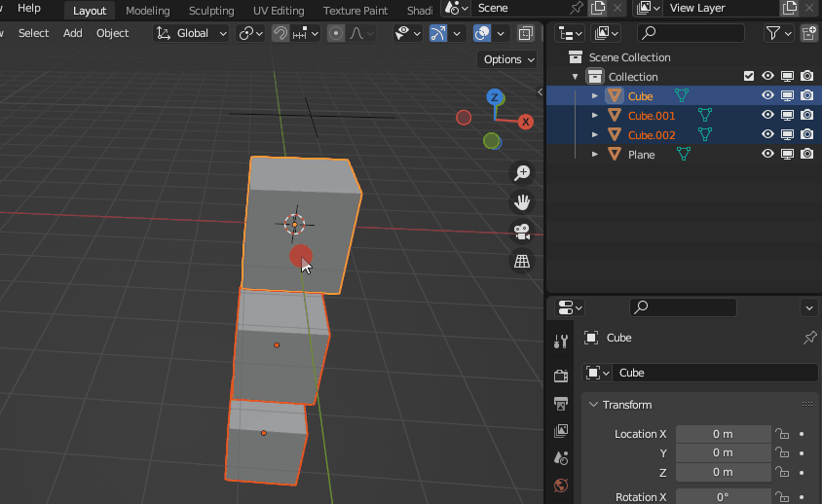
Task: Toggle viewport gizmos display
Action: [438, 33]
